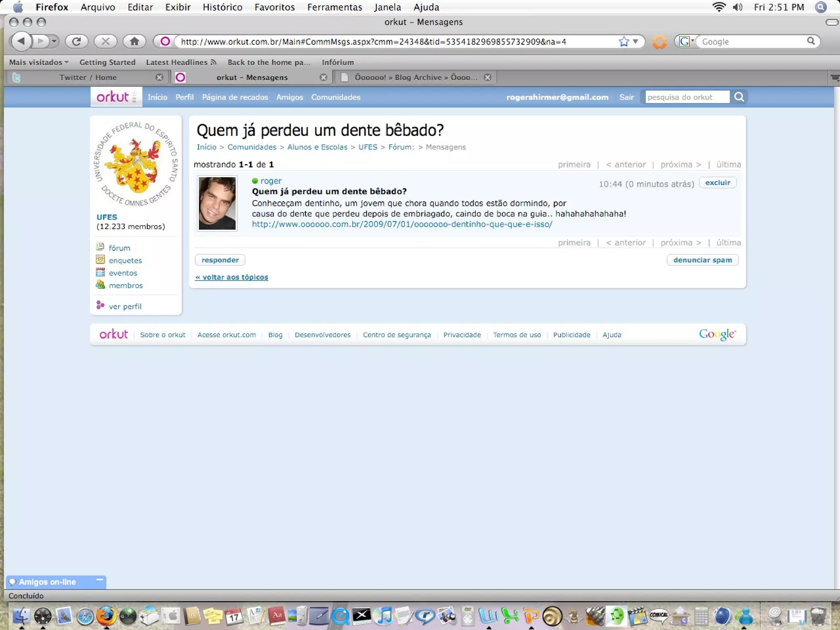
Task: Click the voltar aos tópicos link
Action: 232,277
